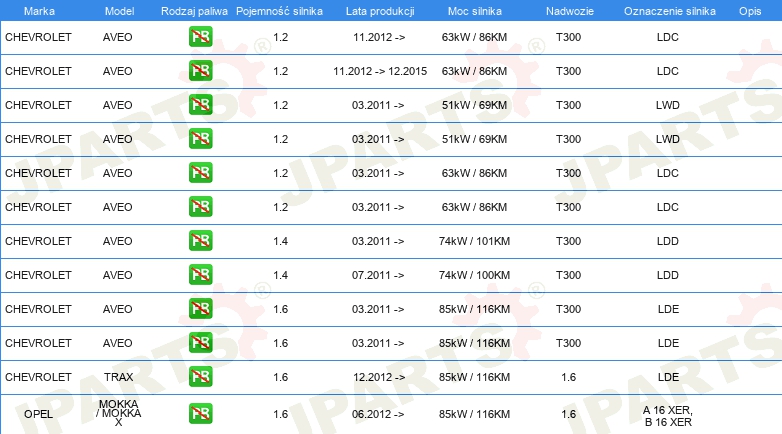Click the 1.4 capacity in the 101KM row
This screenshot has height=434, width=782.
(x=281, y=241)
